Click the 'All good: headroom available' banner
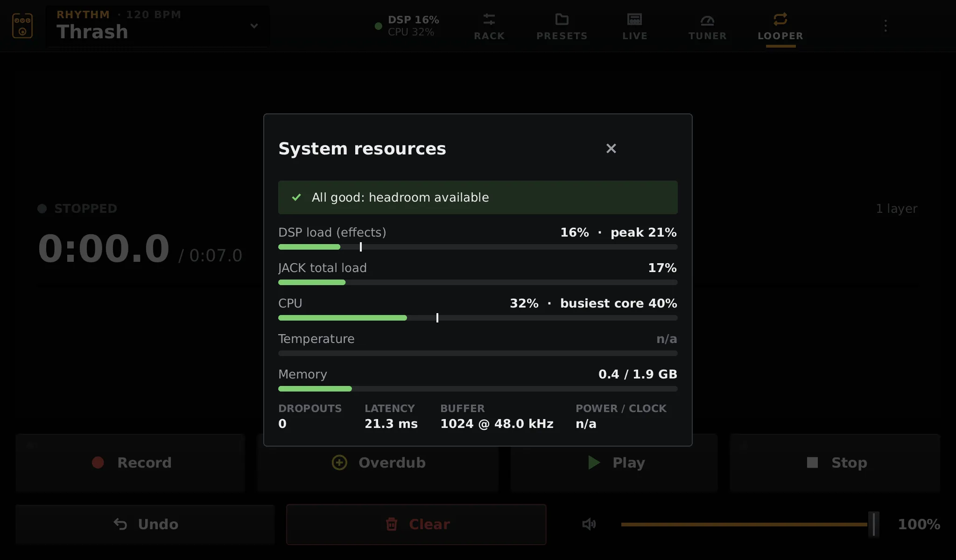The height and width of the screenshot is (560, 956). point(478,197)
